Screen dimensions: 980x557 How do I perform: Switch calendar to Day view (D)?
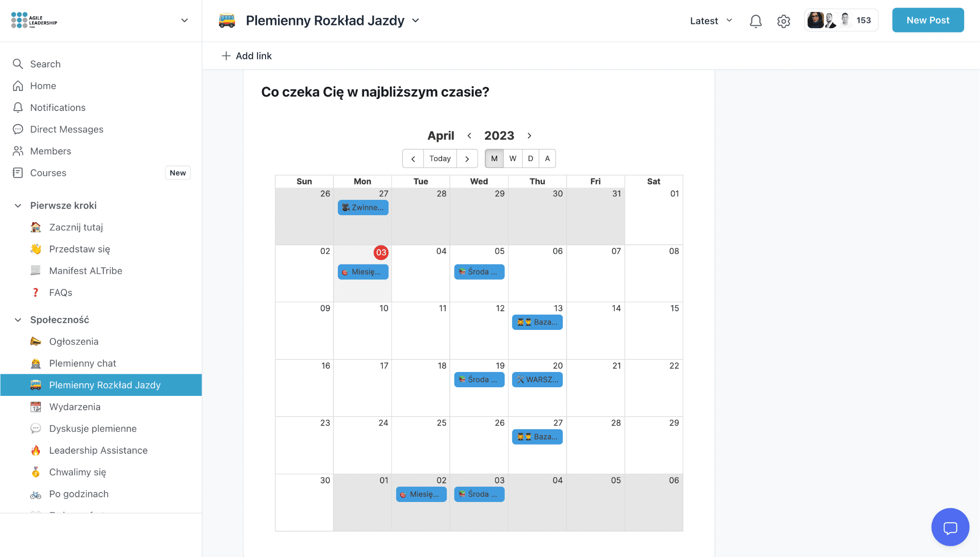click(530, 158)
